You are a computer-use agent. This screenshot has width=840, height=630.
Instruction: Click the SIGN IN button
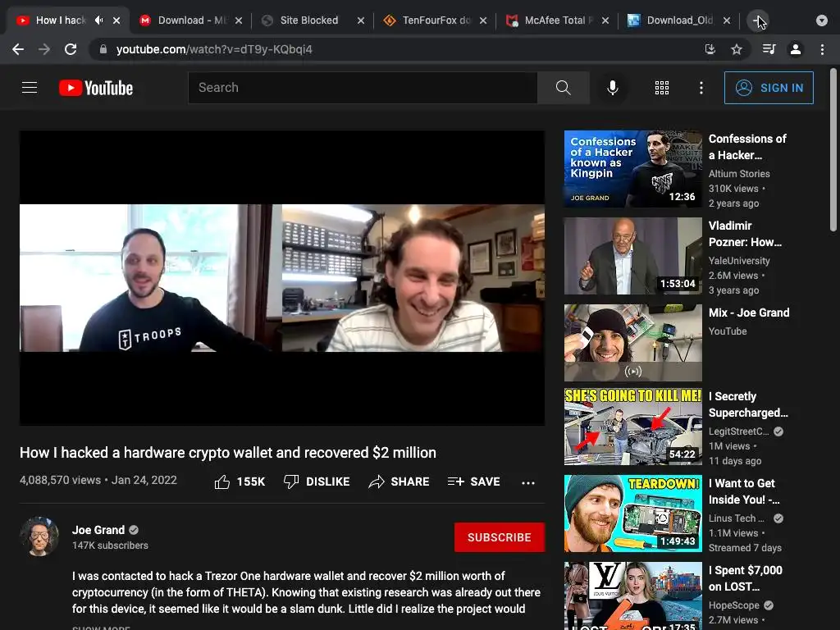pyautogui.click(x=768, y=88)
